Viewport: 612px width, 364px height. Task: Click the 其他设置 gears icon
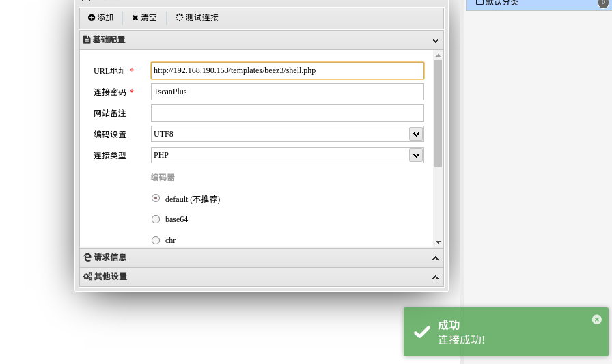[87, 277]
